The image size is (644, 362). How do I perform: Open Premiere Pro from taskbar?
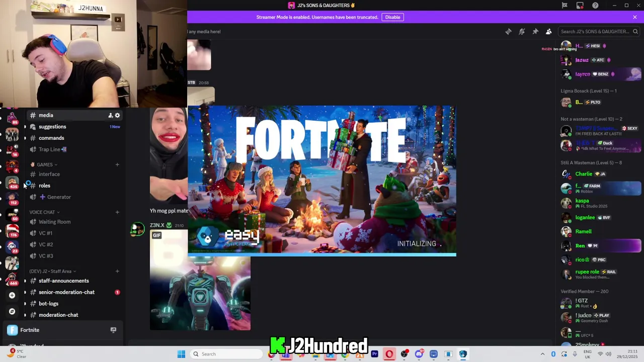tap(374, 354)
